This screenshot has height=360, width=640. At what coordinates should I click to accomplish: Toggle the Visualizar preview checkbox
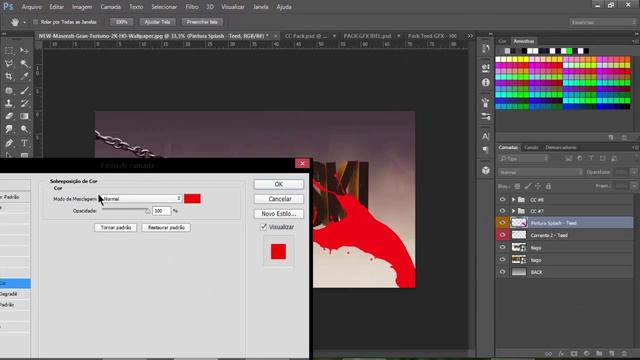(x=264, y=227)
